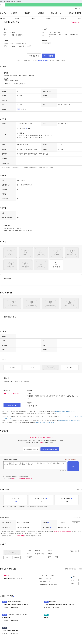Click the 장애인용 승강기 facility icon

tap(32, 303)
